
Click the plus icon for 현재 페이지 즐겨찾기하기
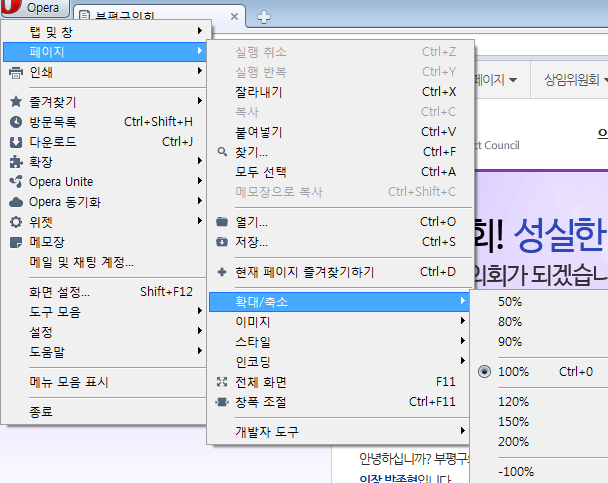222,272
